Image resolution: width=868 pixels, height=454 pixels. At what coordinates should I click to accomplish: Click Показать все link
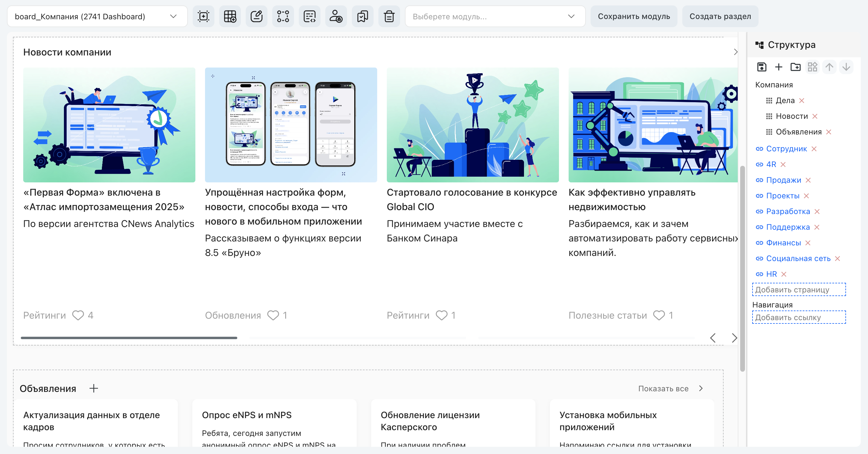point(663,389)
